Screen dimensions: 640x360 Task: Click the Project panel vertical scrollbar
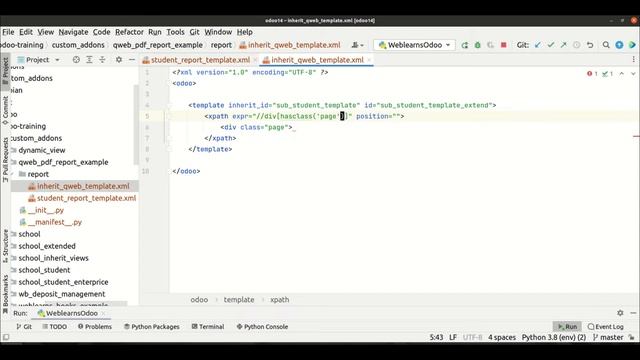pos(136,124)
